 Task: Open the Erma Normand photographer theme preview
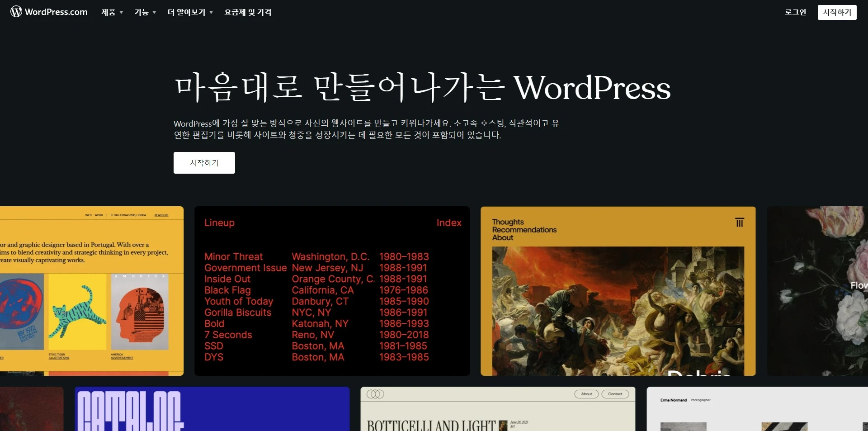click(x=757, y=409)
